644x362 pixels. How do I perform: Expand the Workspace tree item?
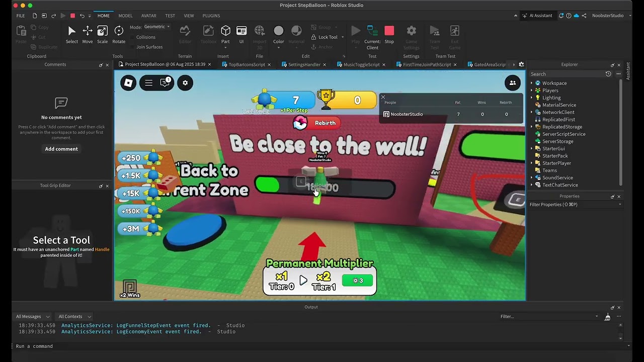pos(533,83)
